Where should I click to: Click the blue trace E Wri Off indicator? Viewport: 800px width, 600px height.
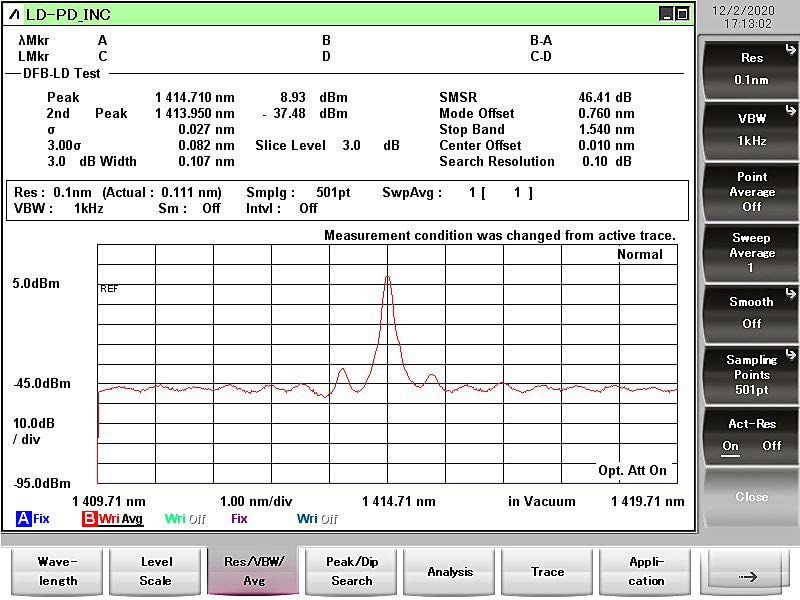click(317, 519)
